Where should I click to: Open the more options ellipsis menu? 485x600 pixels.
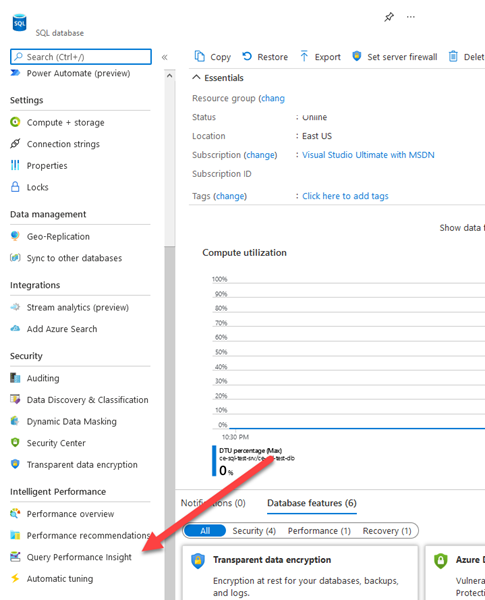pos(411,17)
